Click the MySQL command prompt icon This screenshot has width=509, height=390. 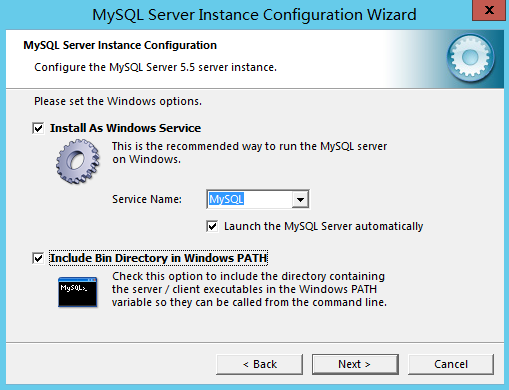[78, 292]
